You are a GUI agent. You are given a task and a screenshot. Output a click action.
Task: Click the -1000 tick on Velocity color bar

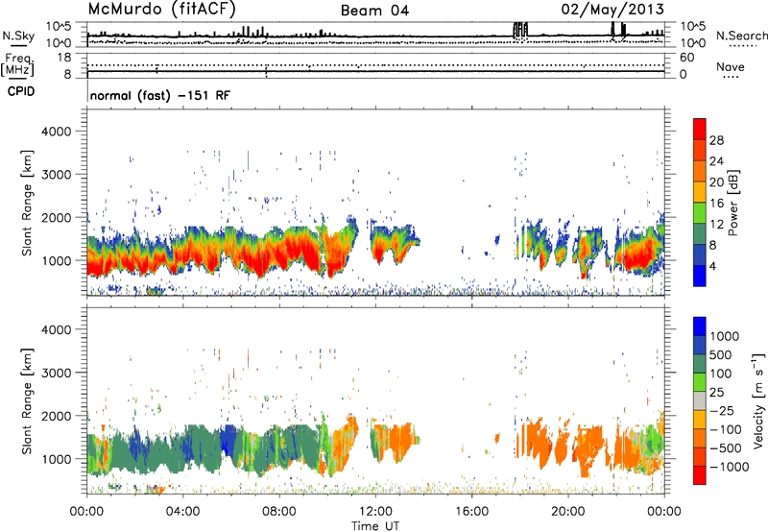tap(730, 467)
